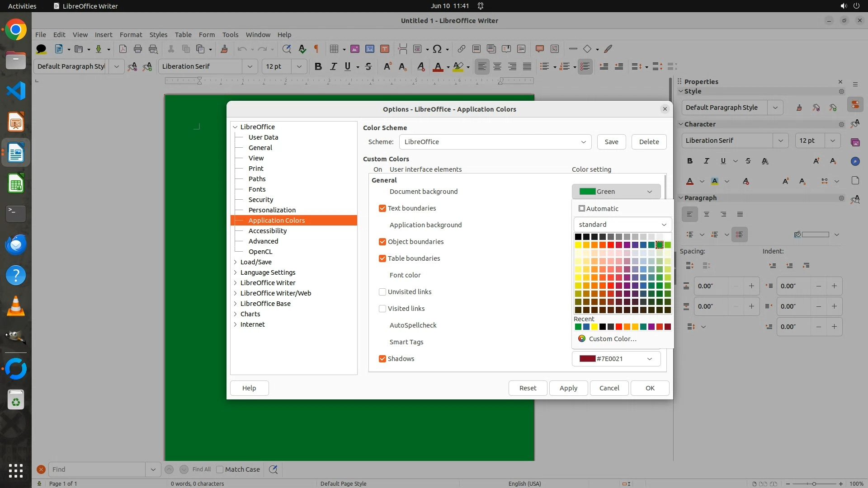Open LibreOffice Calc from the dock
868x488 pixels.
point(16,183)
